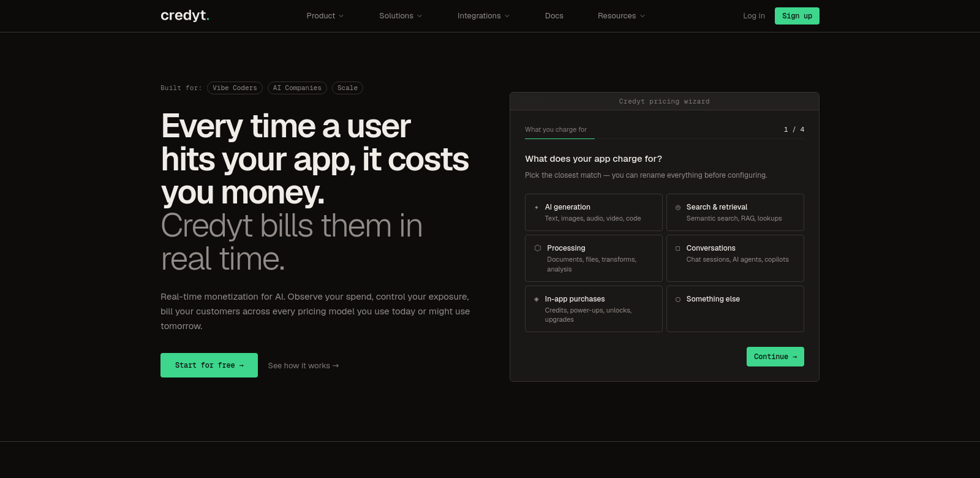The width and height of the screenshot is (980, 478).
Task: Click the Text, images, audio, video, code description
Action: coord(592,219)
